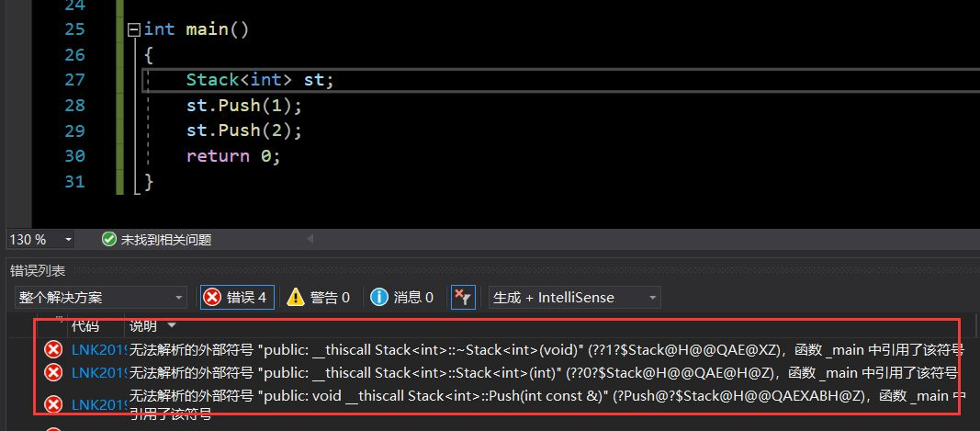
Task: Select the Stack<int>(int) unresolved symbol description
Action: (x=543, y=373)
